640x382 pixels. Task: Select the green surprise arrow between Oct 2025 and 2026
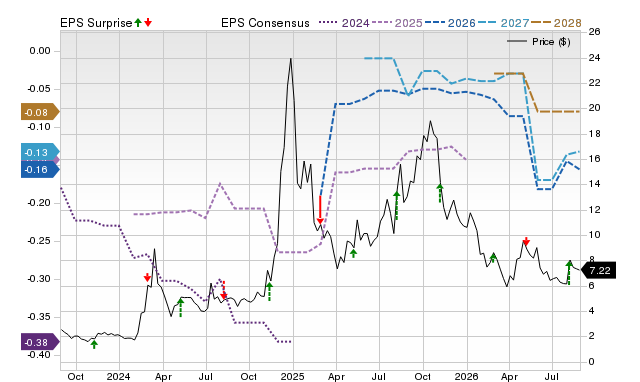[x=440, y=193]
